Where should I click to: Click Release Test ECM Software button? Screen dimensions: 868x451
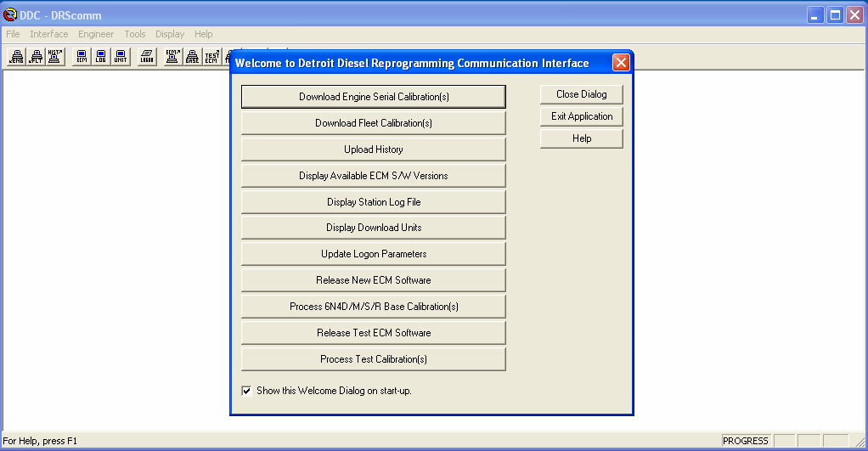374,333
